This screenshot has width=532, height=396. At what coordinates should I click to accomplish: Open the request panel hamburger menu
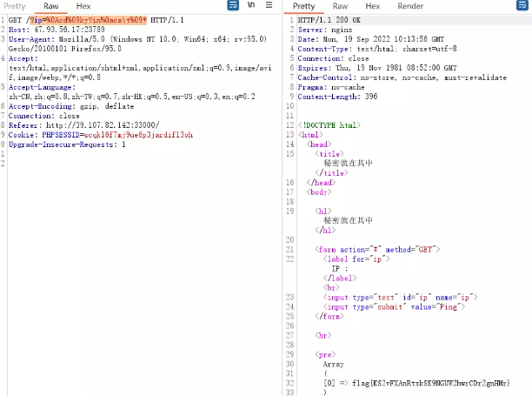tap(269, 6)
